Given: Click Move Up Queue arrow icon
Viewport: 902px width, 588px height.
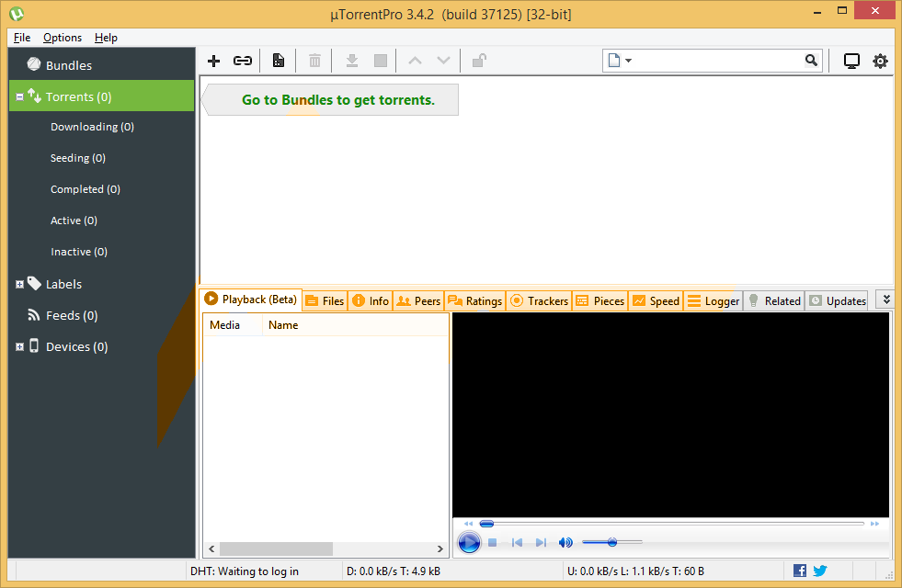Looking at the screenshot, I should pyautogui.click(x=415, y=61).
